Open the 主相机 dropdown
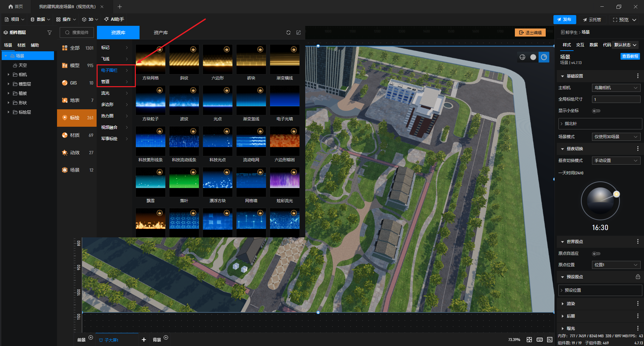This screenshot has height=346, width=644. coord(616,88)
